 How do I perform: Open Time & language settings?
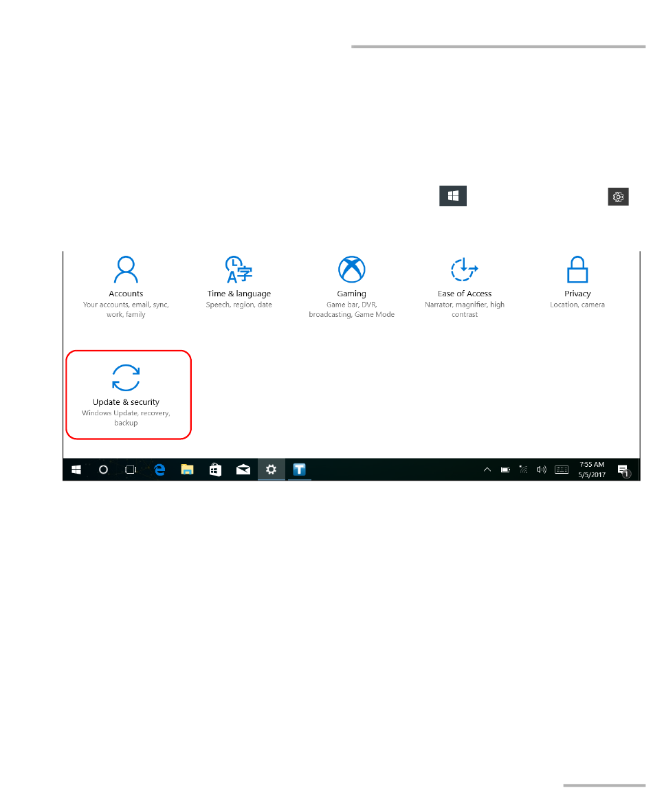click(x=239, y=282)
